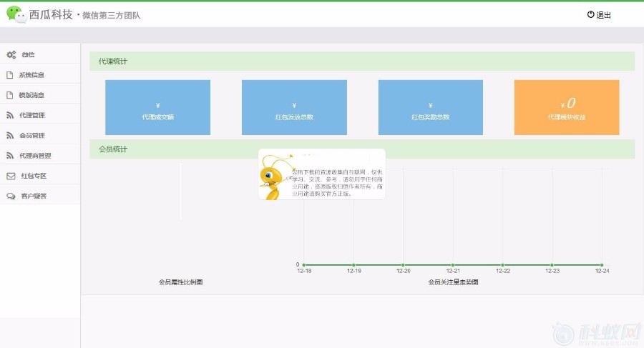Open the 模版消息 menu item
The image size is (644, 348).
point(40,94)
